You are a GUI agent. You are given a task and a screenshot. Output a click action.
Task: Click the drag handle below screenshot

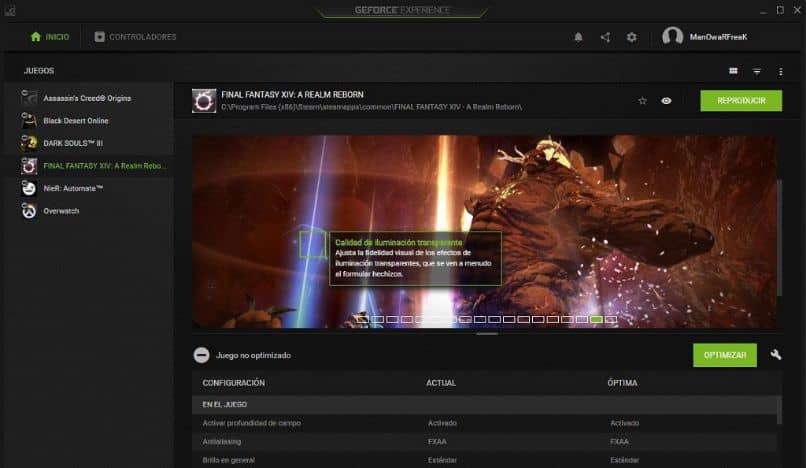[x=487, y=334]
